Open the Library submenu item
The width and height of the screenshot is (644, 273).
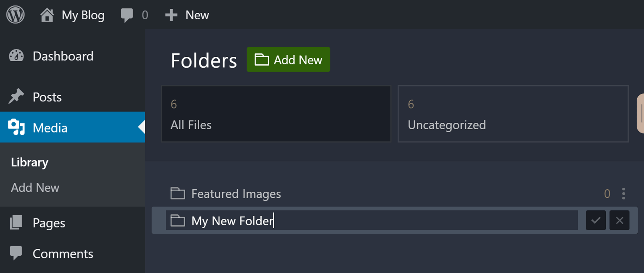30,162
